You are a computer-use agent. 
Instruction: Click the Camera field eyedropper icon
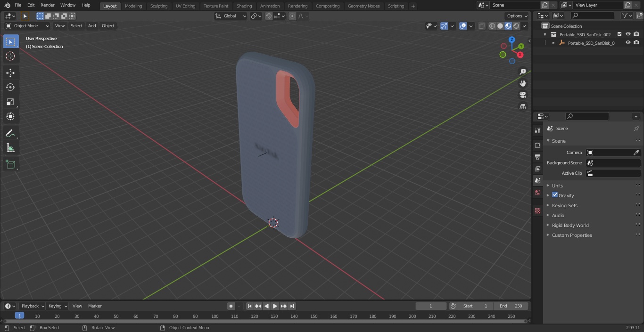coord(636,153)
